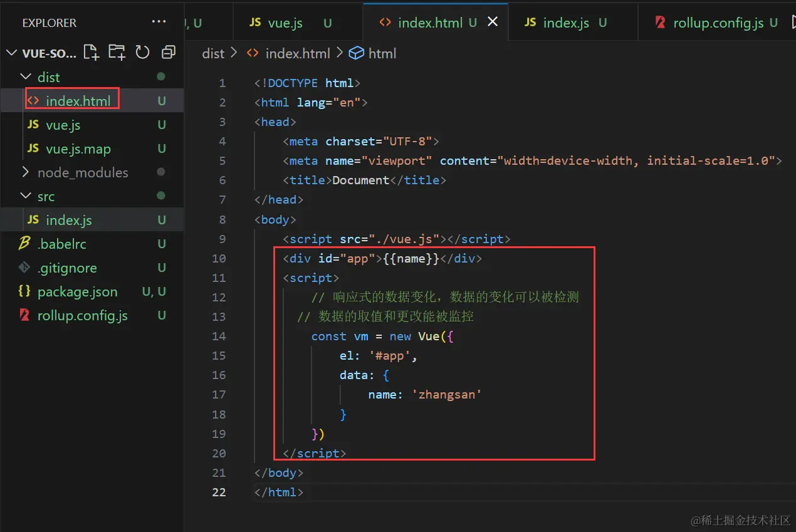Click the cube icon in the breadcrumb
796x532 pixels.
[x=356, y=53]
